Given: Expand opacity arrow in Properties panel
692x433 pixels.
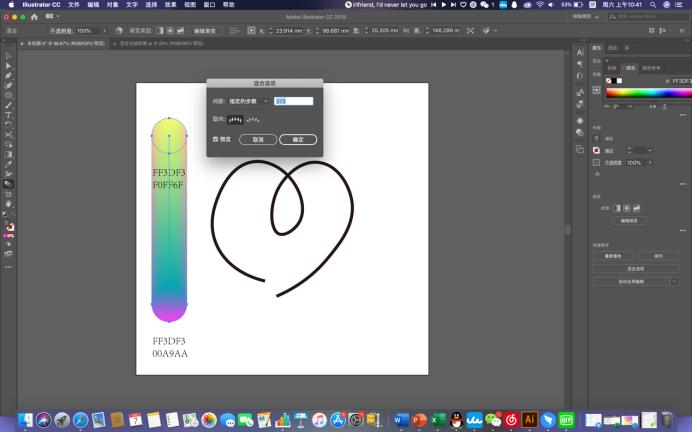Looking at the screenshot, I should coord(650,163).
